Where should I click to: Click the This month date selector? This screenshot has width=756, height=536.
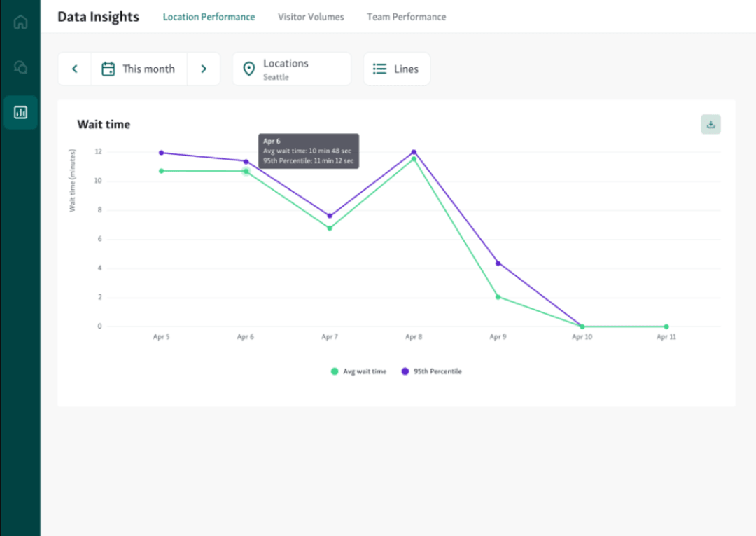[148, 69]
